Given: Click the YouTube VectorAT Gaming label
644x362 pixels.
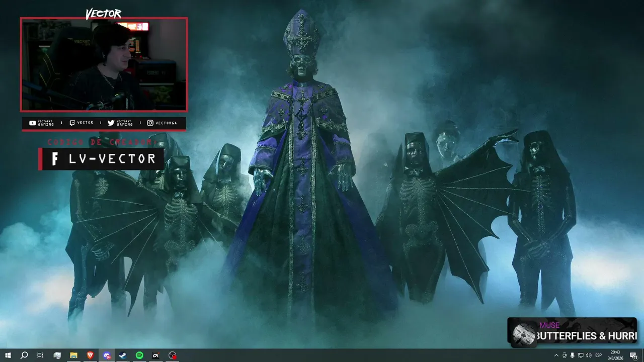Looking at the screenshot, I should pyautogui.click(x=42, y=123).
